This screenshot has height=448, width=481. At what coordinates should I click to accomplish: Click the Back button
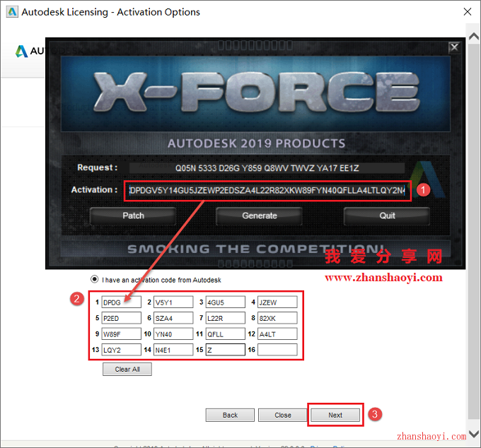click(230, 415)
